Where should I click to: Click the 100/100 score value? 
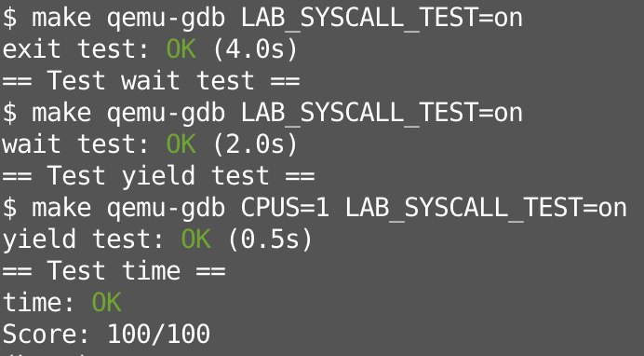(158, 334)
